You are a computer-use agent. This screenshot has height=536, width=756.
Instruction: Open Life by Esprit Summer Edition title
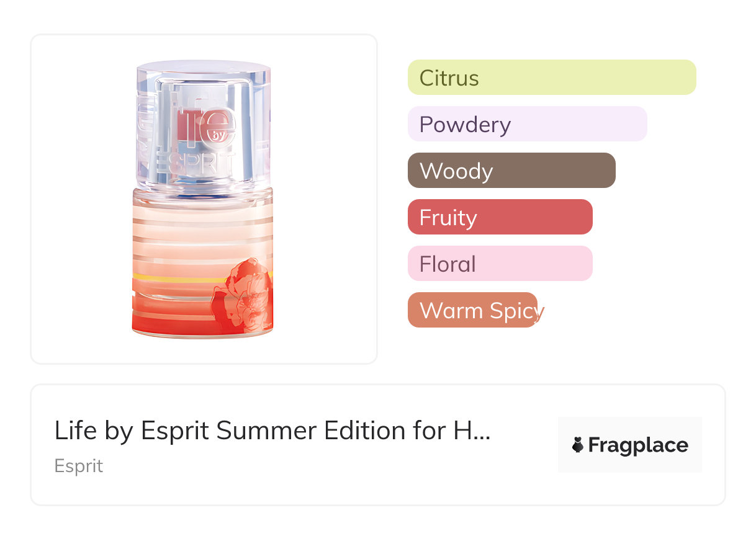pos(272,431)
